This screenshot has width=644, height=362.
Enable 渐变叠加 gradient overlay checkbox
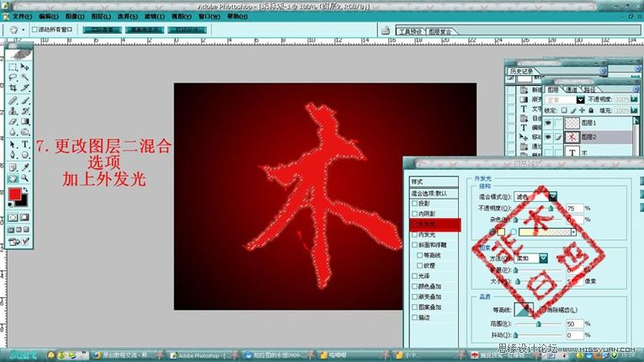point(414,296)
